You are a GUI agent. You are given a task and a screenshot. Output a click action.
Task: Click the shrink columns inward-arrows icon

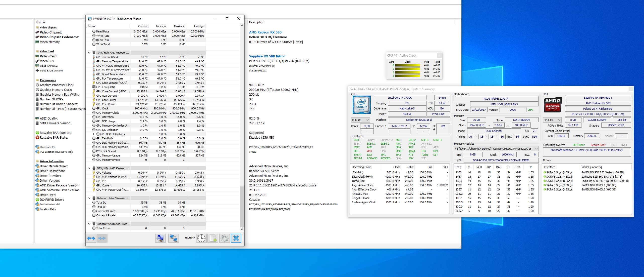tap(102, 238)
